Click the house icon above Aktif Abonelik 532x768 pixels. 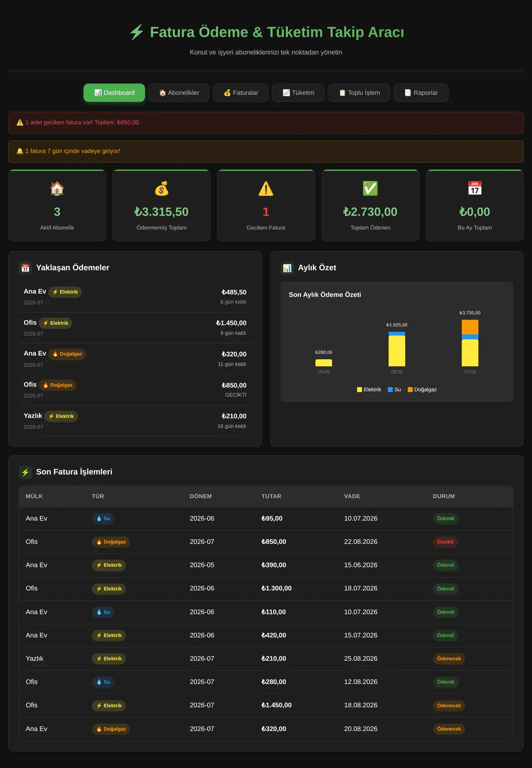coord(57,188)
